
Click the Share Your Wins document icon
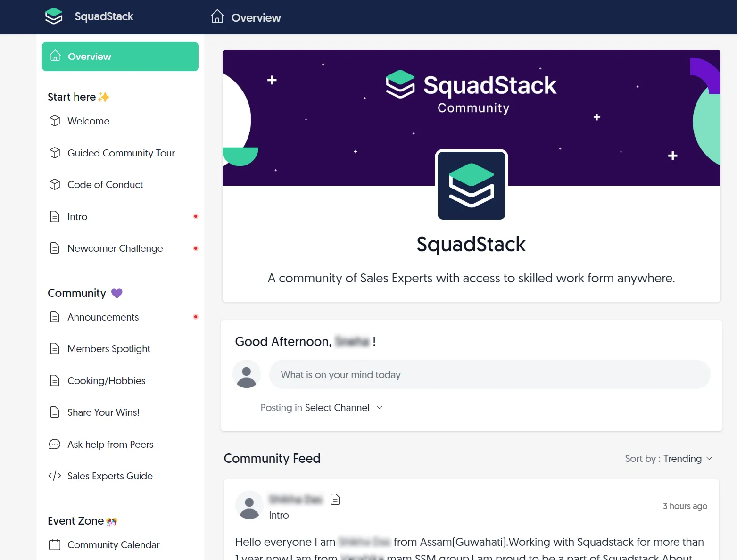click(x=55, y=412)
